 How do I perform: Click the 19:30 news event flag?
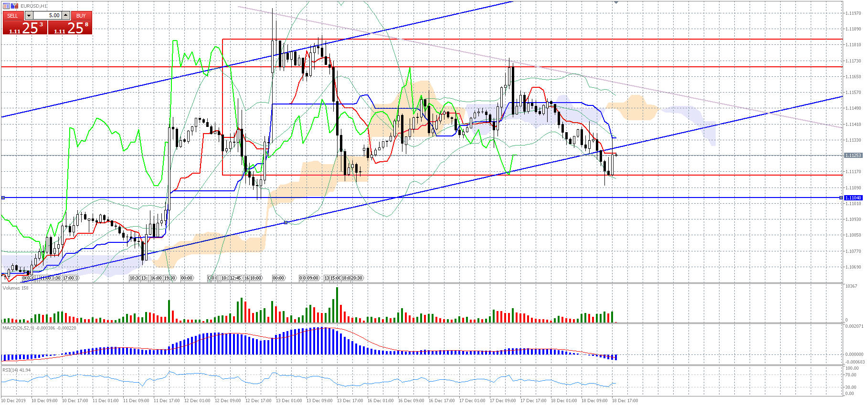[x=170, y=278]
